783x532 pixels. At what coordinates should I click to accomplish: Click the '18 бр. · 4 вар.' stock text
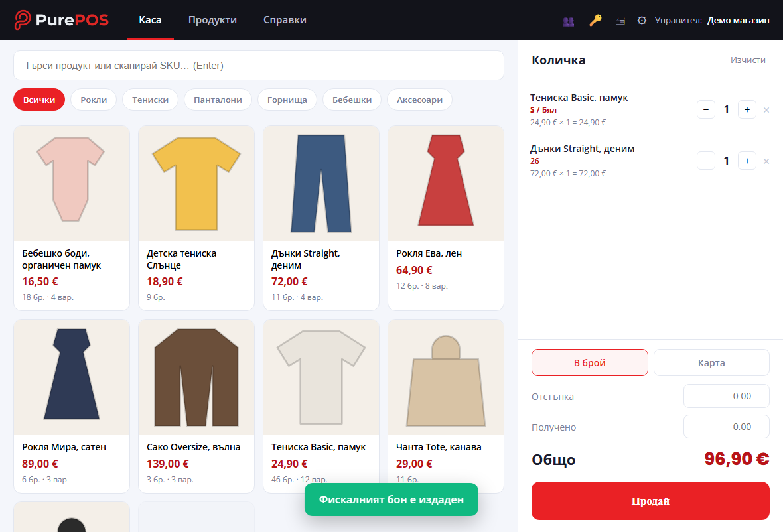coord(48,297)
